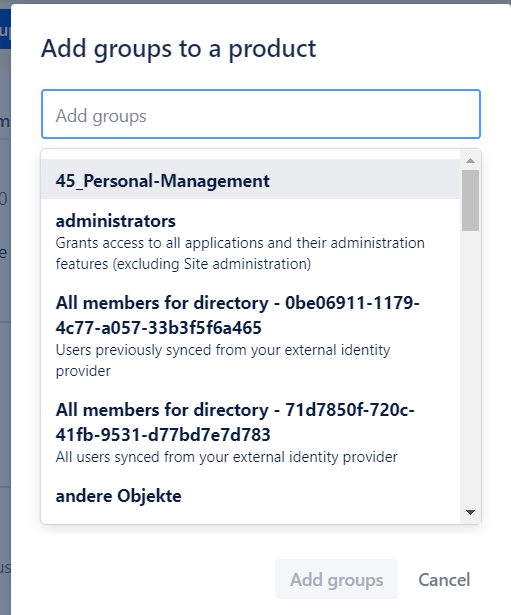Screen dimensions: 511x615
Task: Select All members for directory 0be06911 group
Action: 251,336
